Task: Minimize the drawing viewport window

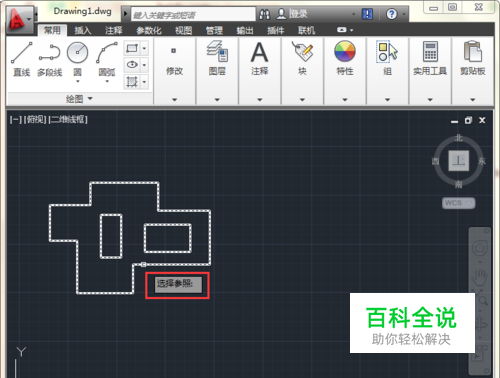Action: pos(454,121)
